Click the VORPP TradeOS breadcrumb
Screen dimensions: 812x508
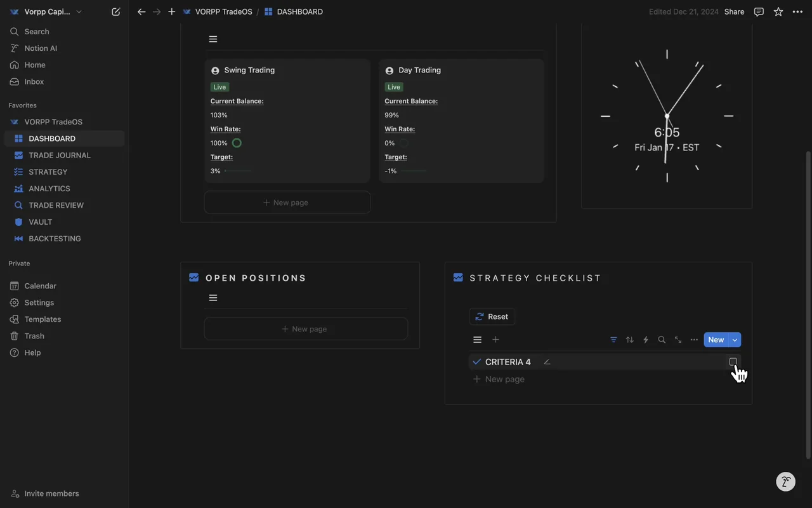[x=217, y=11]
